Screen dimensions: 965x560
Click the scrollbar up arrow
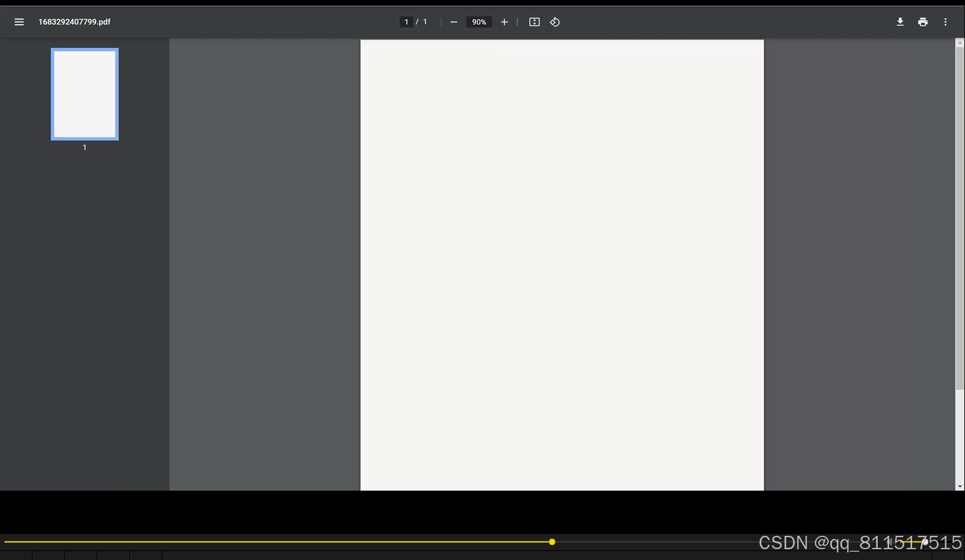(960, 43)
